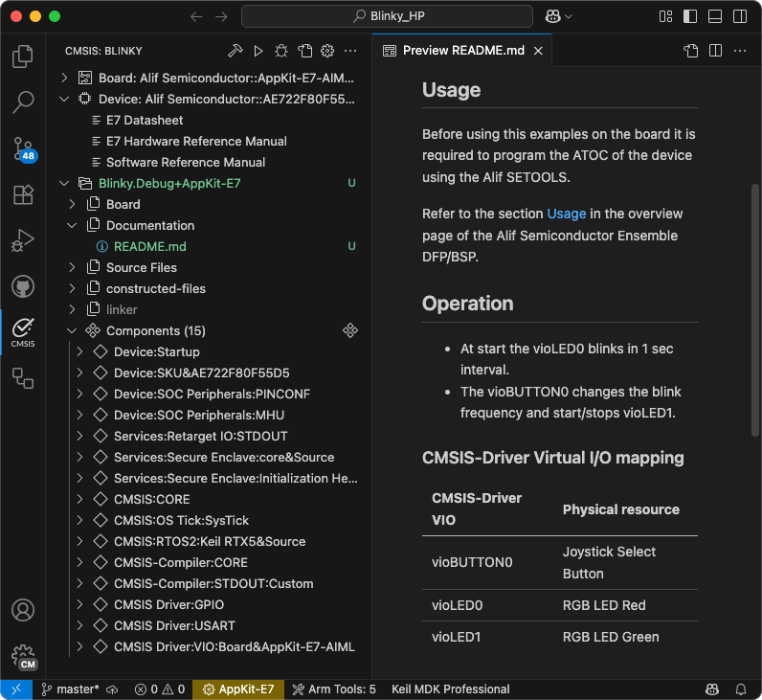762x700 pixels.
Task: Open CMSIS settings gear in panel header
Action: click(327, 51)
